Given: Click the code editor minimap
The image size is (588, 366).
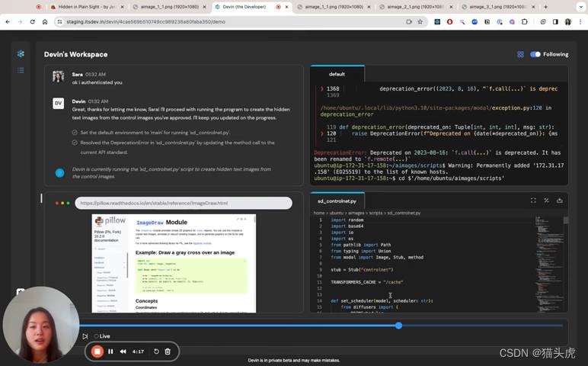Looking at the screenshot, I should pos(548,263).
